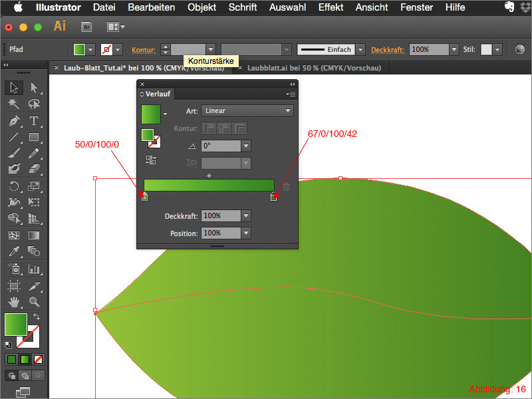Select the left gradient stop labeled 50/0/100/0
532x399 pixels.
[144, 198]
